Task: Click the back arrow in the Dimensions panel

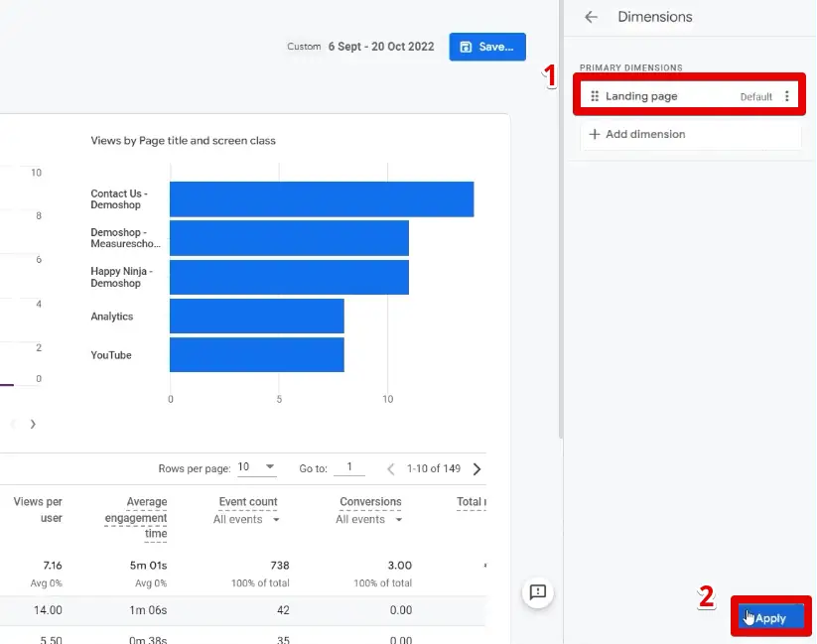Action: click(x=592, y=16)
